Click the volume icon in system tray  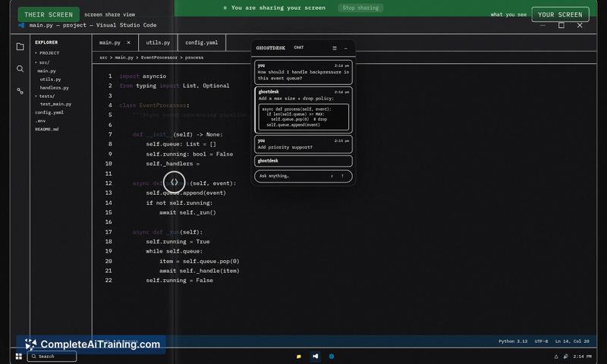[565, 356]
